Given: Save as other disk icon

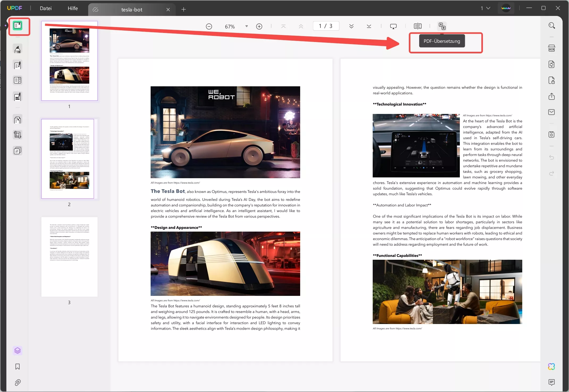Looking at the screenshot, I should pyautogui.click(x=552, y=135).
